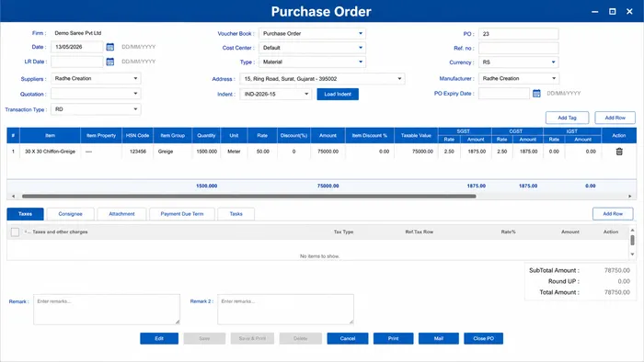Screen dimensions: 644x362
Task: Switch to the Taxes tab
Action: coord(25,214)
